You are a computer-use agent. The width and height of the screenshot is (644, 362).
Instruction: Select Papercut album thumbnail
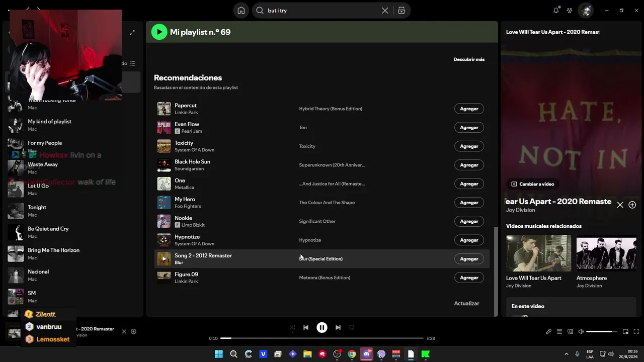[164, 109]
